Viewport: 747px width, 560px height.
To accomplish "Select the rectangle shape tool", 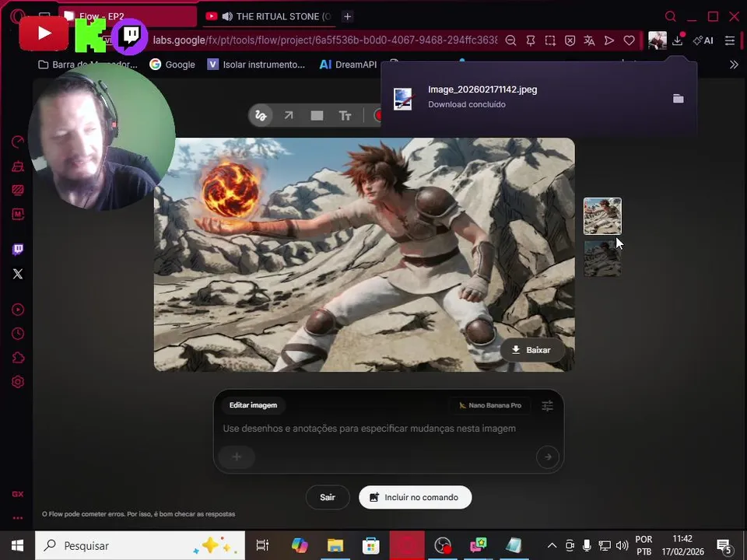I will 317,116.
